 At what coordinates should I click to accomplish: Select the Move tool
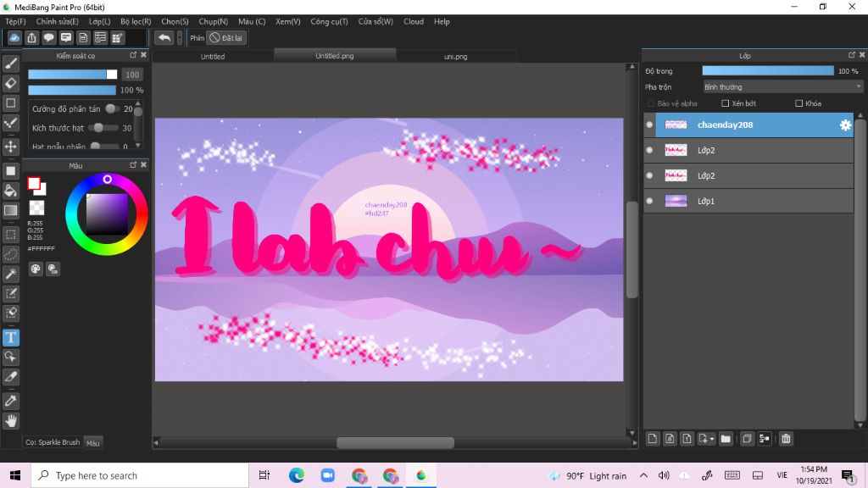pyautogui.click(x=10, y=147)
